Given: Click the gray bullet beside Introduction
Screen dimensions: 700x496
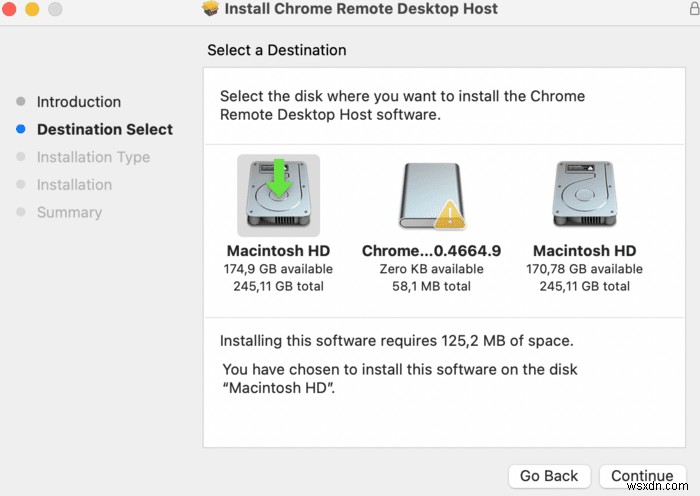Looking at the screenshot, I should click(x=22, y=102).
